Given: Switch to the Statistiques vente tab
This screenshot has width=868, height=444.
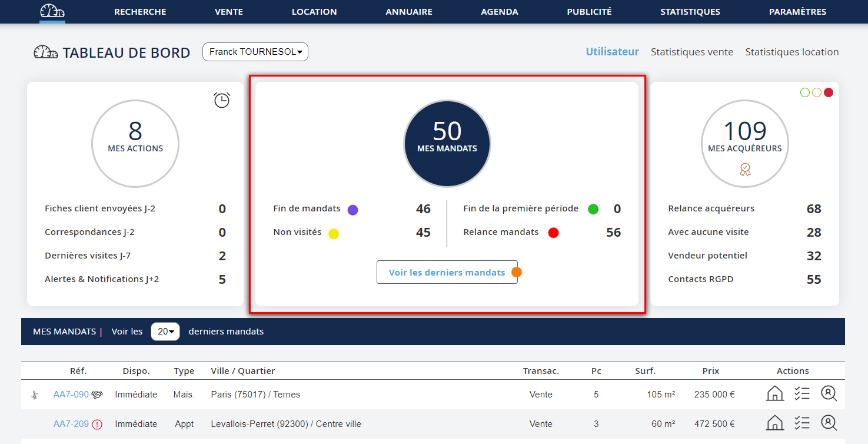Looking at the screenshot, I should pyautogui.click(x=691, y=52).
